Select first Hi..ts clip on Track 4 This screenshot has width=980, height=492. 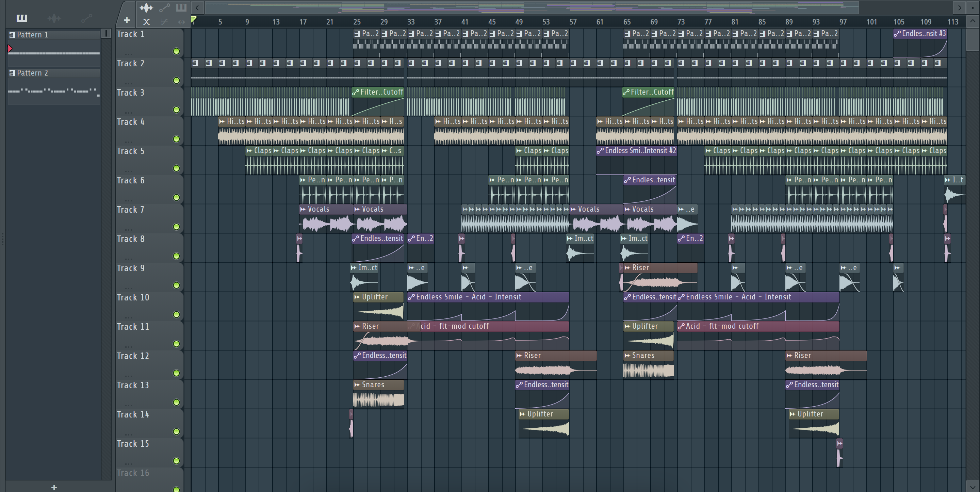[x=232, y=131]
